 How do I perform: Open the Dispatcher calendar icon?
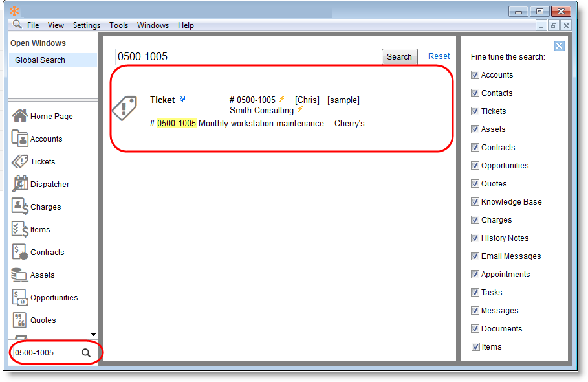click(x=20, y=184)
